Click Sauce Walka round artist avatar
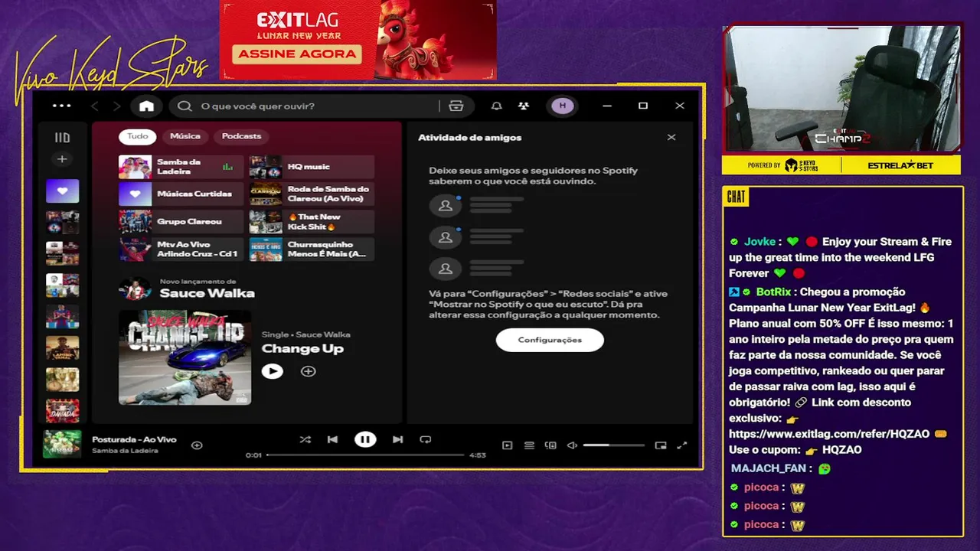 [x=135, y=289]
